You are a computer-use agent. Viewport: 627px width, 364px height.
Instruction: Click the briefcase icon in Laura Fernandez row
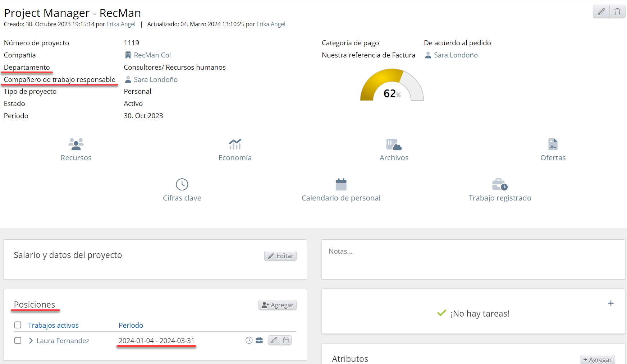259,340
